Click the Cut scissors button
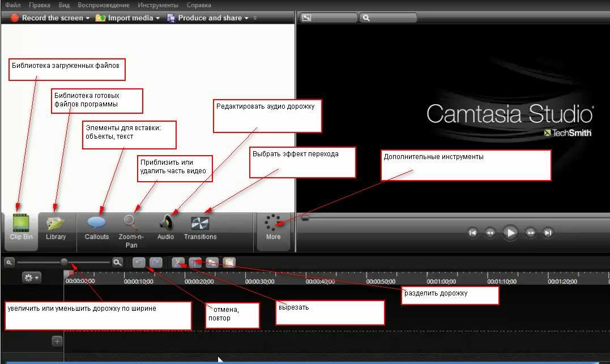 click(x=178, y=263)
